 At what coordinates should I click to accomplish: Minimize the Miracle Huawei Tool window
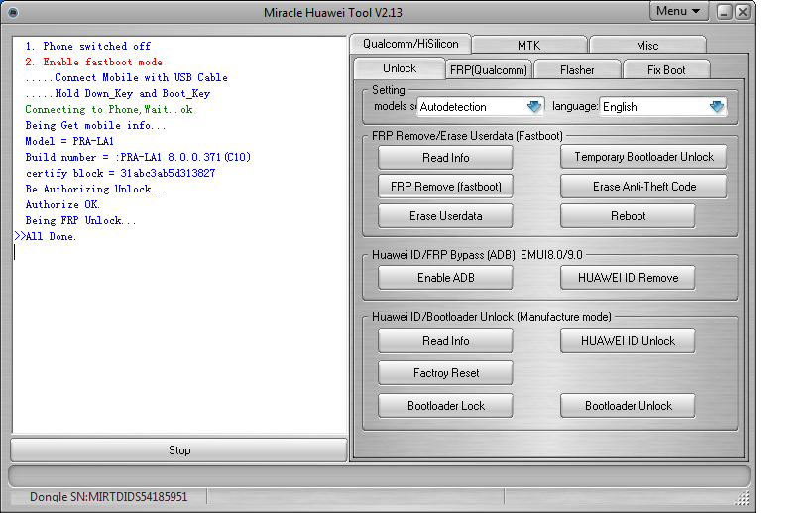click(724, 12)
